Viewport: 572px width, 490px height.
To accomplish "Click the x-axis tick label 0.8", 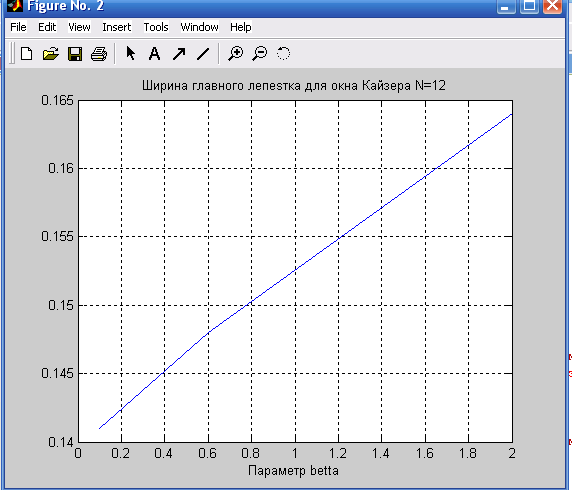I will tap(251, 454).
